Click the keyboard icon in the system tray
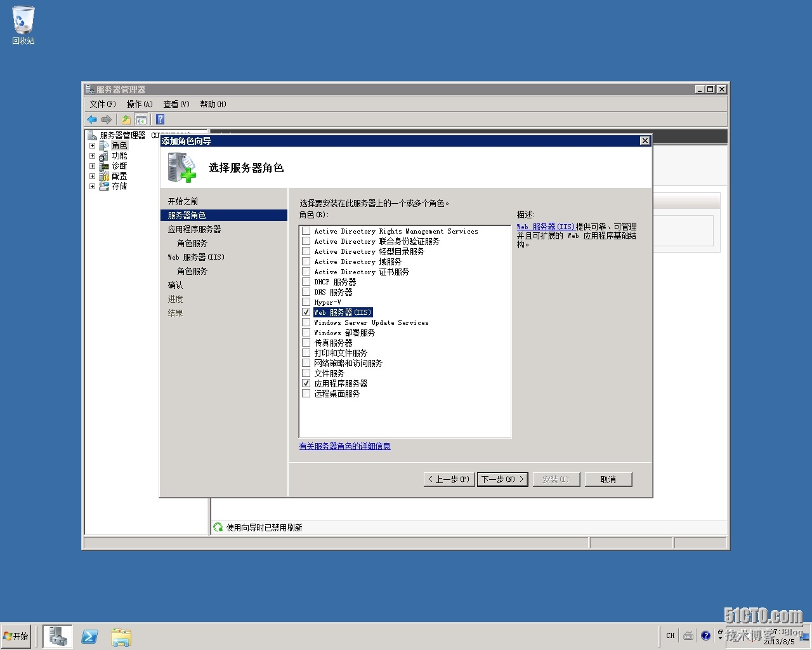The height and width of the screenshot is (650, 812). pos(688,635)
